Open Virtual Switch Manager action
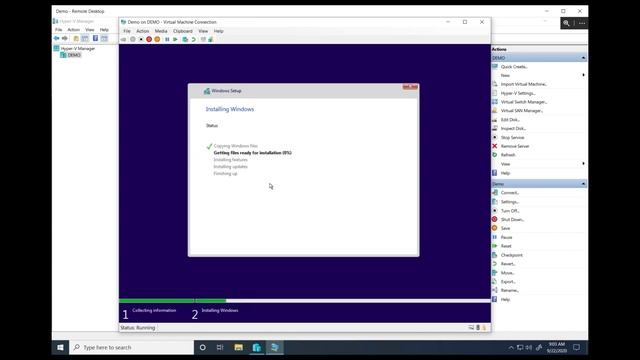Screen dimensions: 640x360 (524, 102)
